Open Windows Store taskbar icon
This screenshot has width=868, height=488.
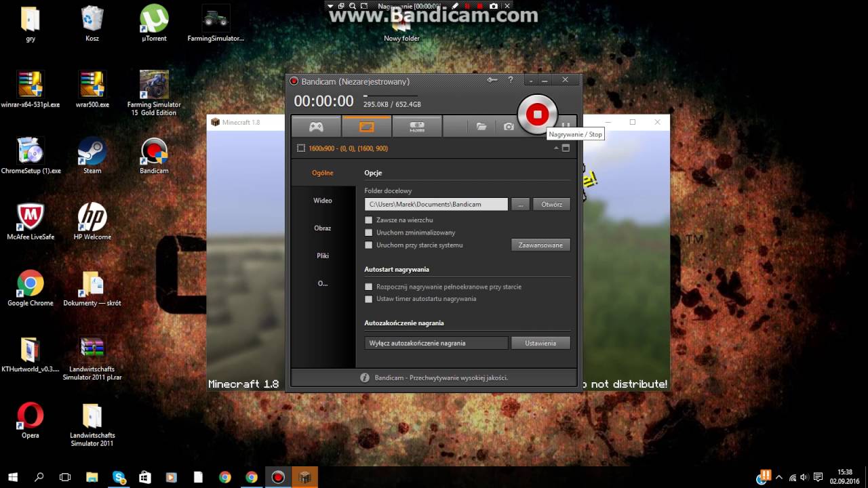tap(146, 477)
